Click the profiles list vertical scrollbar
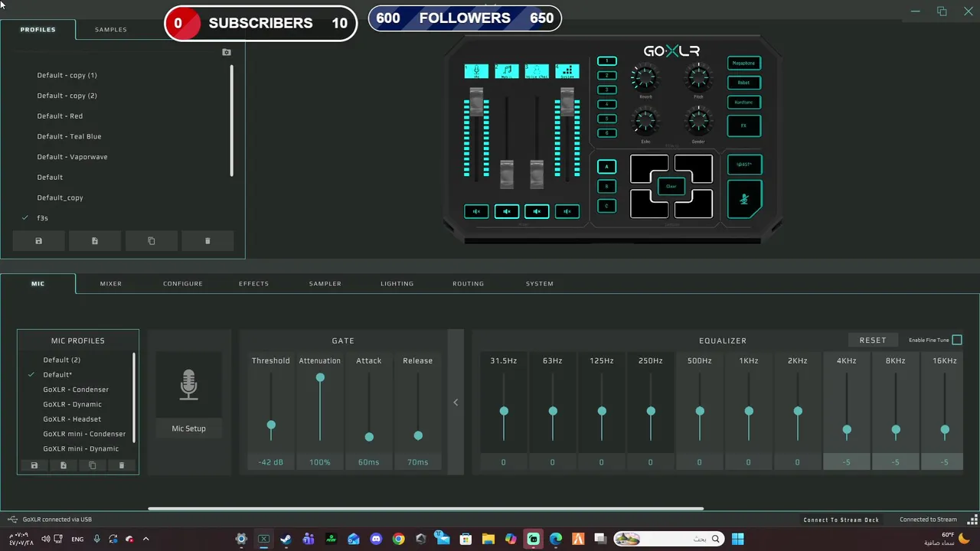The image size is (980, 551). pos(231,121)
